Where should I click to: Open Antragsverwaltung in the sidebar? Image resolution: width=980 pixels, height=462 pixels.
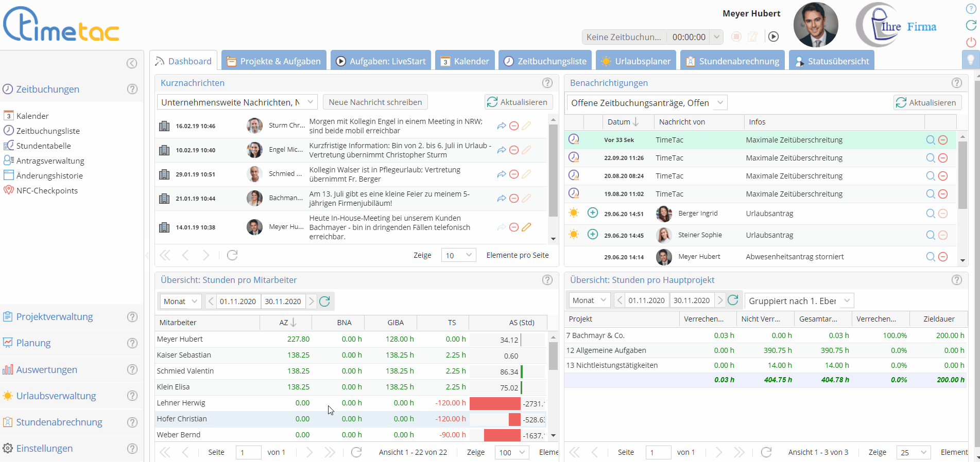click(50, 161)
